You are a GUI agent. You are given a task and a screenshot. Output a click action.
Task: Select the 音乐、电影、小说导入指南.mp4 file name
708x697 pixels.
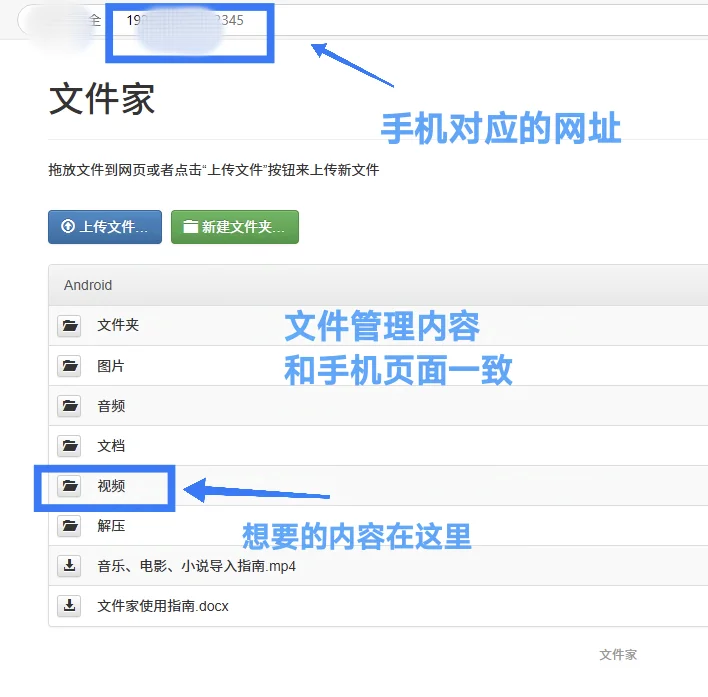click(196, 566)
